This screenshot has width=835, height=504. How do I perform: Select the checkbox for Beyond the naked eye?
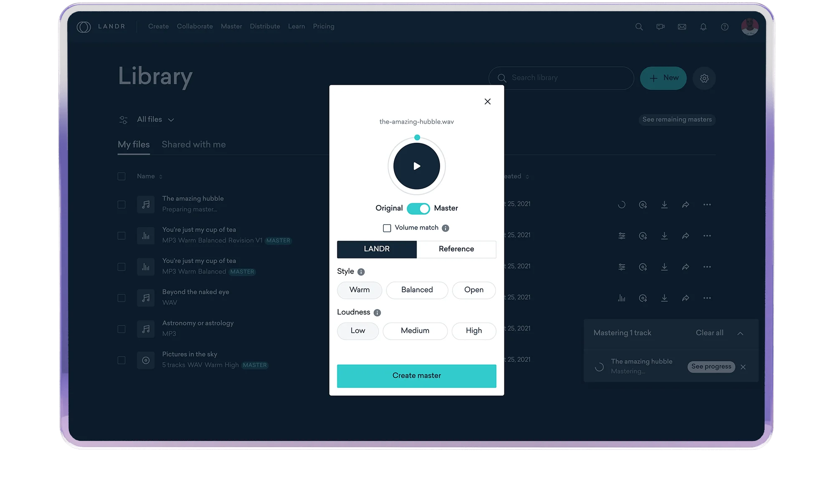(x=121, y=298)
